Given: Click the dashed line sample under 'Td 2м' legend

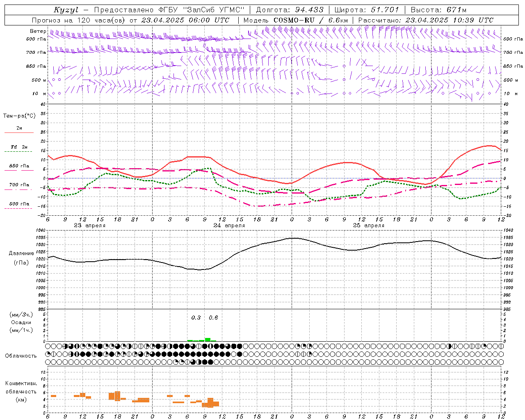Looking at the screenshot, I should (x=19, y=152).
